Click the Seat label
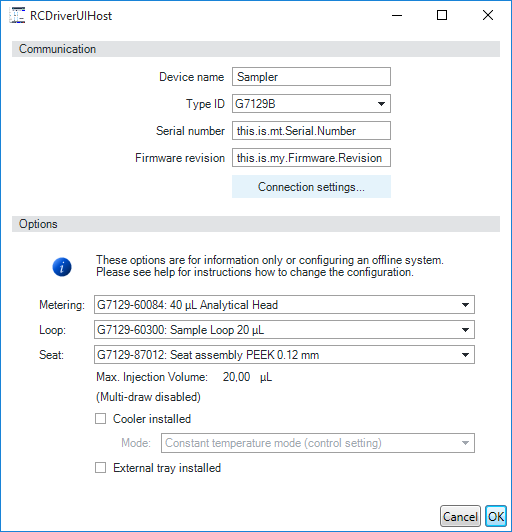Screen dimensions: 512x532 click(52, 355)
